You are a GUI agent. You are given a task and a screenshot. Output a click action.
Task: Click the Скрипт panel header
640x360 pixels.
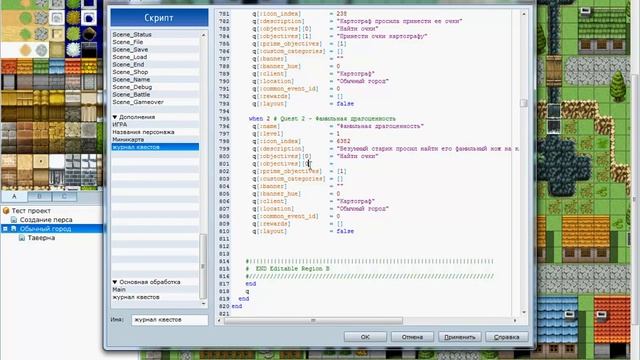pos(159,18)
